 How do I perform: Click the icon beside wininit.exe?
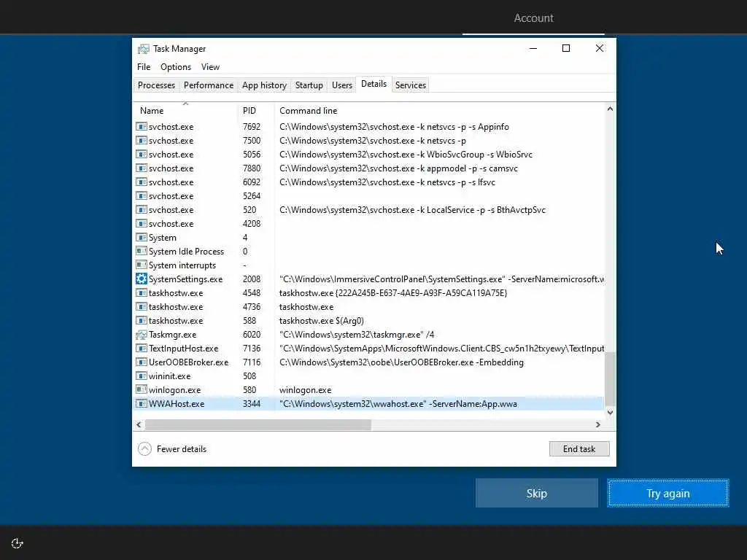(x=142, y=376)
